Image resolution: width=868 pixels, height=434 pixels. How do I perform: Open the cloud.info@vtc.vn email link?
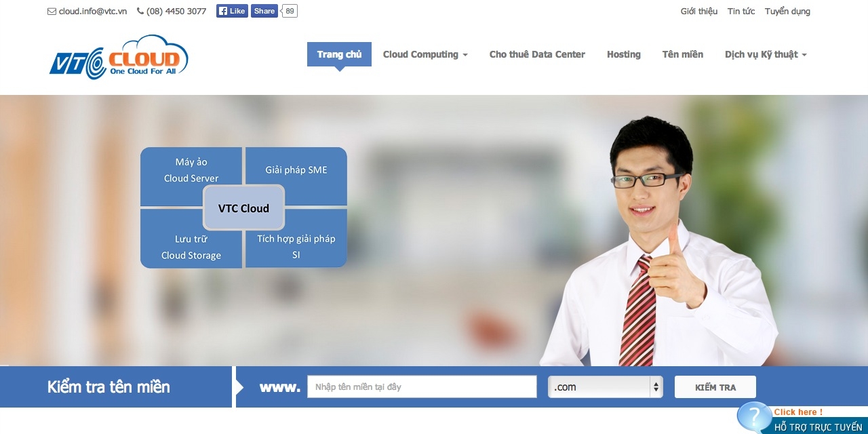[93, 12]
